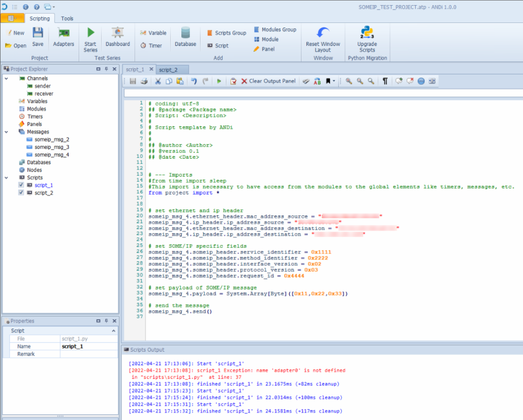Switch to the script_2 editor tab
The height and width of the screenshot is (420, 523).
[x=168, y=69]
